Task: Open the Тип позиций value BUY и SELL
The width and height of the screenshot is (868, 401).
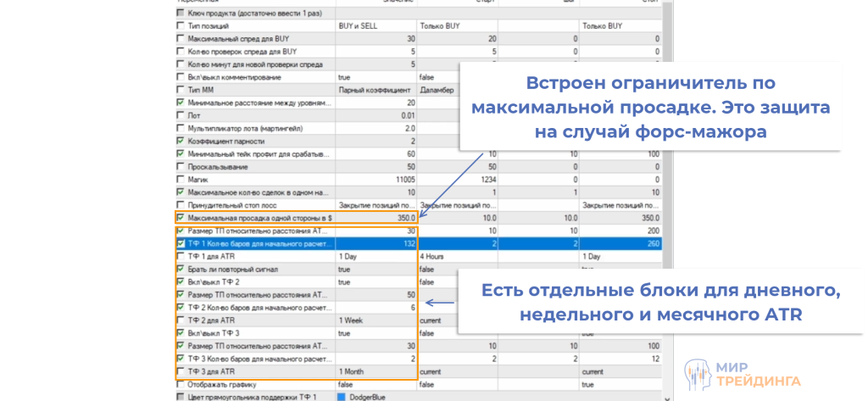Action: tap(376, 26)
